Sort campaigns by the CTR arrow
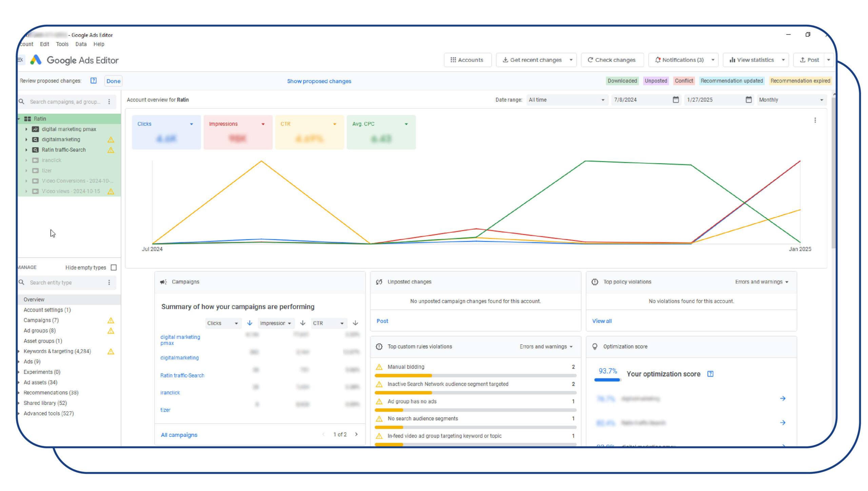868x491 pixels. coord(355,323)
